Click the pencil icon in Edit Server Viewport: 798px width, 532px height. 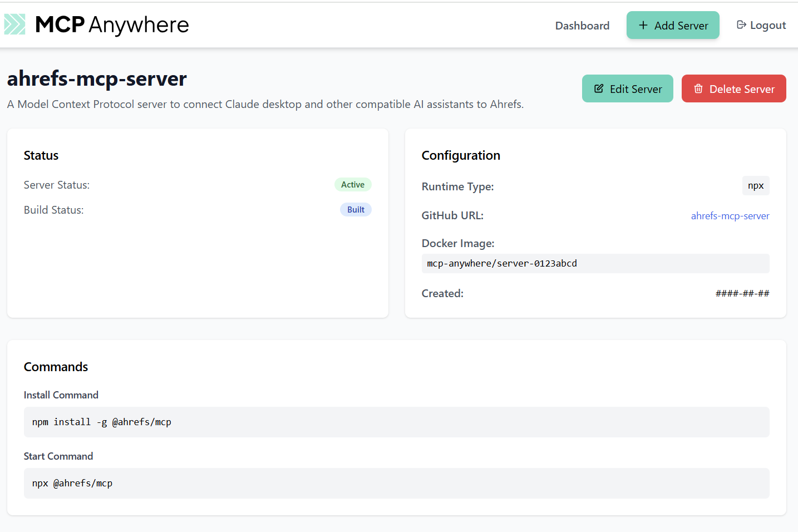(x=599, y=88)
